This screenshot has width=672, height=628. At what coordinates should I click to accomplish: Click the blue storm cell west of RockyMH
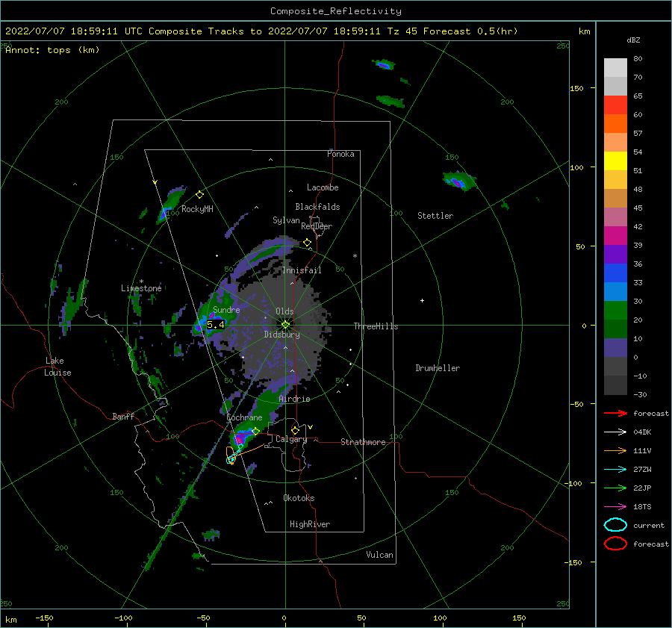pyautogui.click(x=164, y=214)
